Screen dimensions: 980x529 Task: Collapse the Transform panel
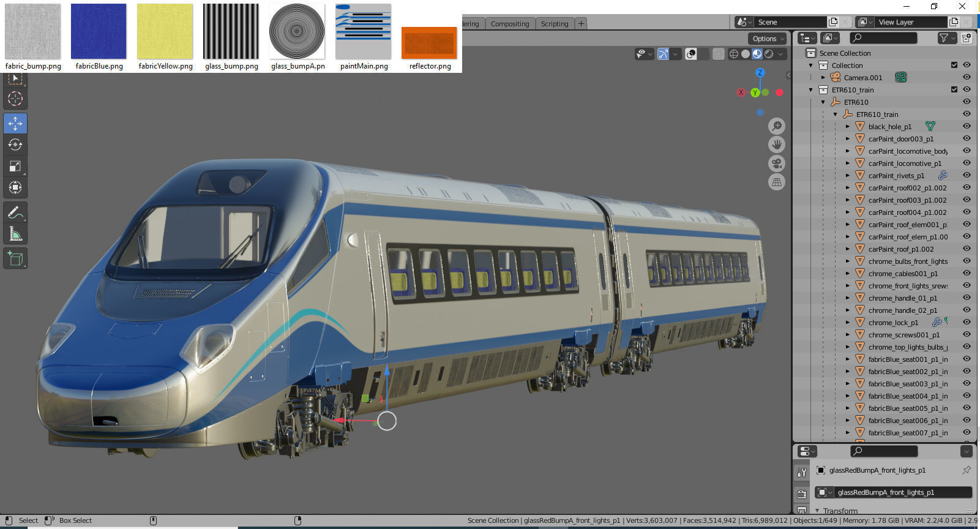tap(817, 510)
